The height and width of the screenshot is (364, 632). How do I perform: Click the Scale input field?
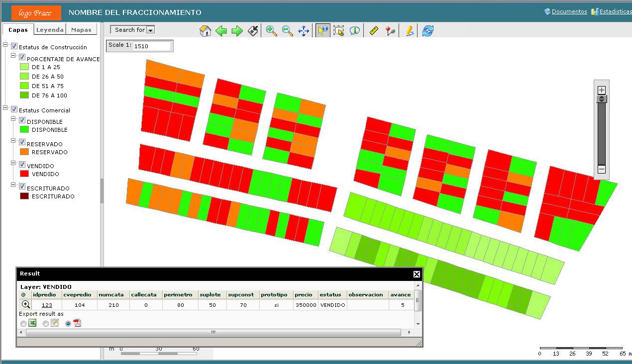pos(152,46)
